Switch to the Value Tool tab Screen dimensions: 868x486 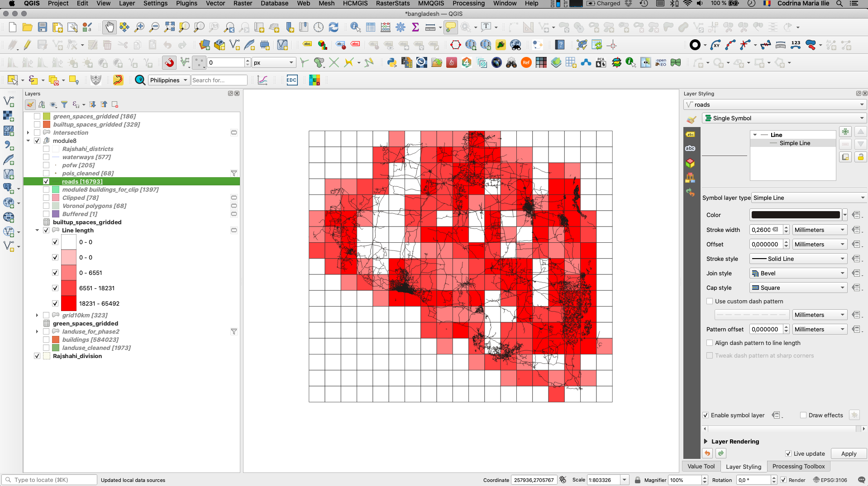pyautogui.click(x=701, y=467)
